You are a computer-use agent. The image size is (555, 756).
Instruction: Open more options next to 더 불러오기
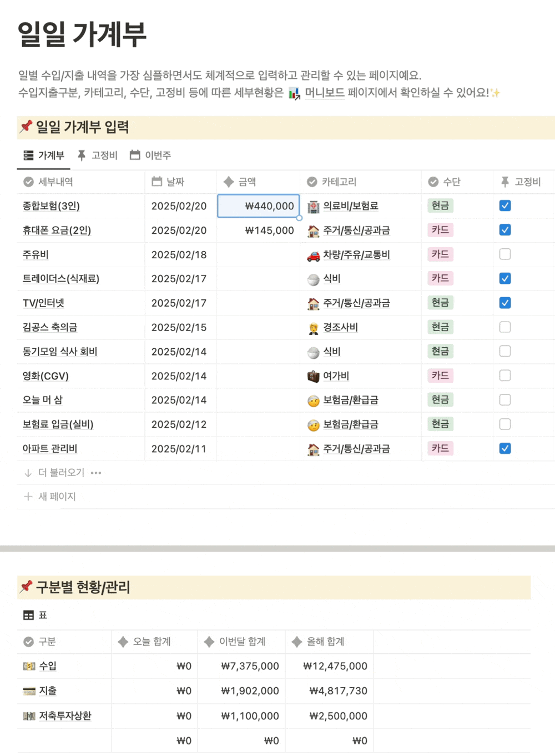(x=96, y=473)
